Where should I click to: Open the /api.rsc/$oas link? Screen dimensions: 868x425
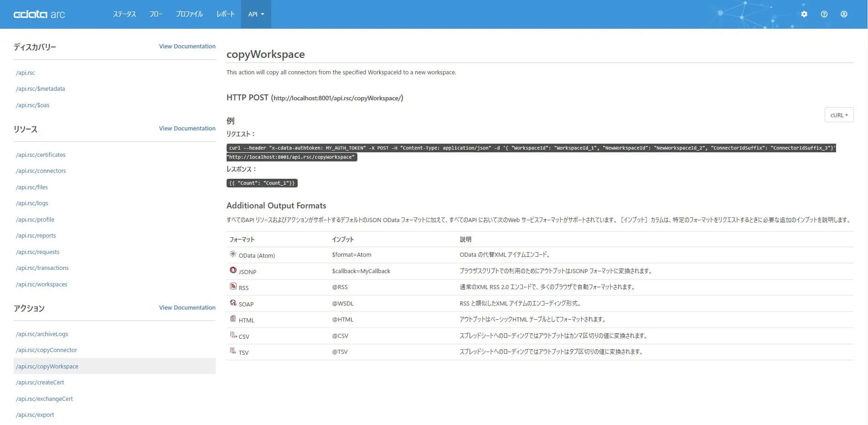(33, 105)
